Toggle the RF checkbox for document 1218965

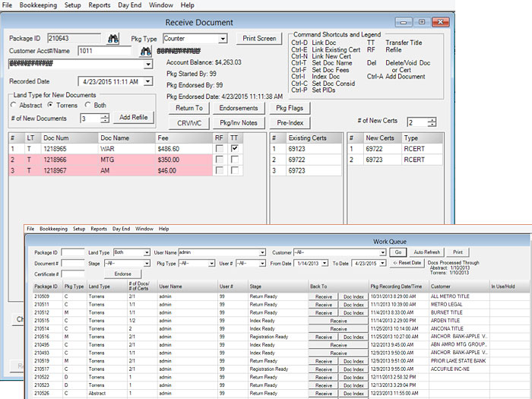click(x=220, y=149)
